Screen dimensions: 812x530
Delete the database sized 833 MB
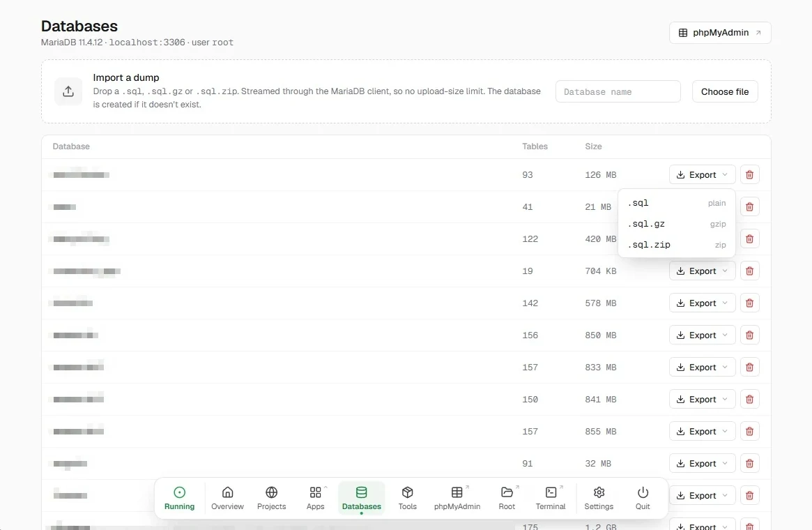point(749,368)
